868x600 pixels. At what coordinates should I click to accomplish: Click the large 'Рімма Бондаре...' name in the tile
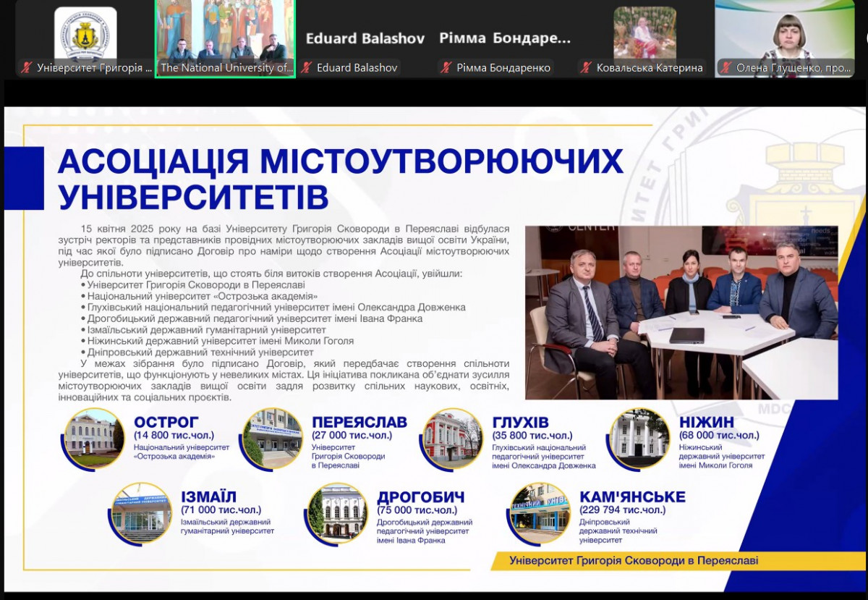pyautogui.click(x=505, y=38)
